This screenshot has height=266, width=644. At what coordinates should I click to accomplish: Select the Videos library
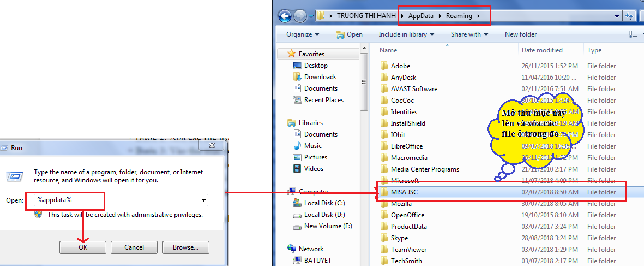(314, 169)
